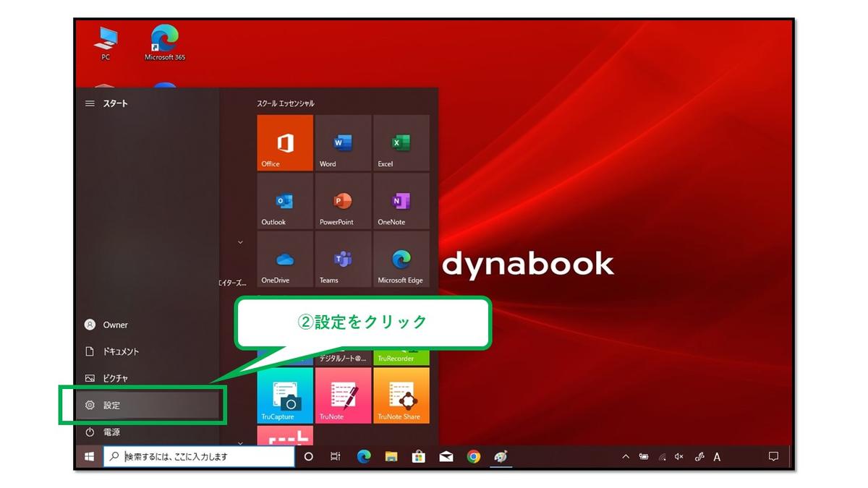This screenshot has width=868, height=488.
Task: Show hidden system tray icons
Action: (x=625, y=457)
